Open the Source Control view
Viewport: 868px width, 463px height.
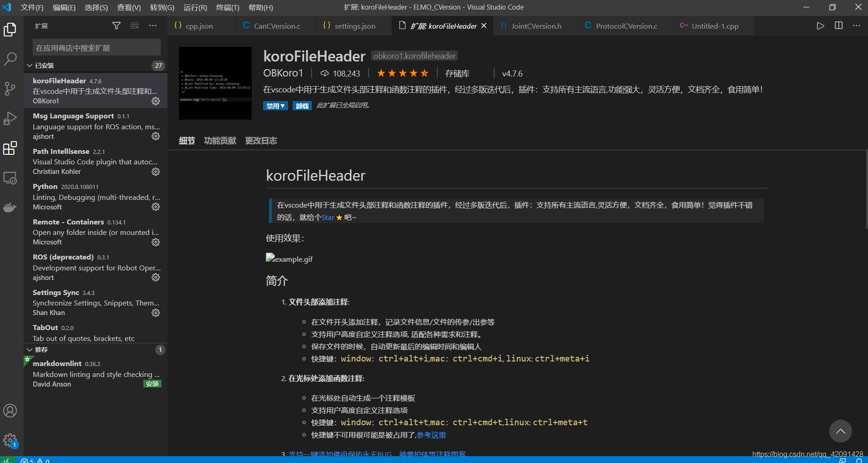coord(10,88)
